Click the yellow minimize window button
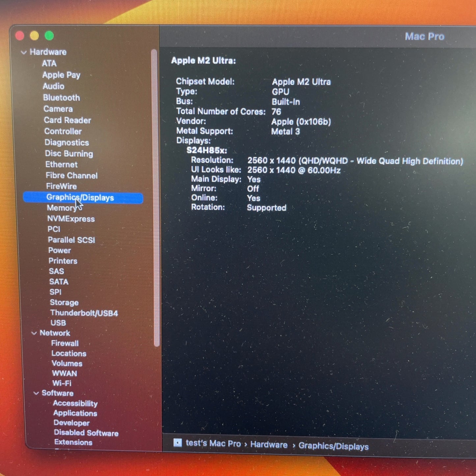This screenshot has height=476, width=476. coord(34,36)
